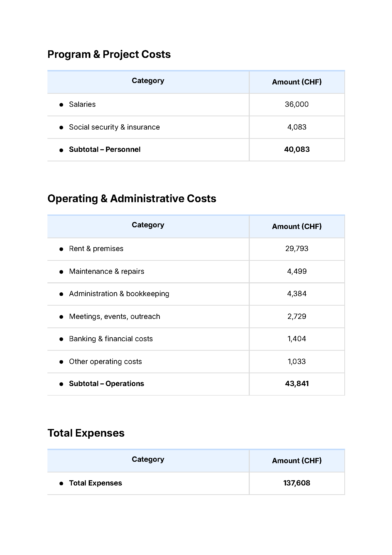Click the Banking & financial costs label
Screen dimensions: 392x555
(111, 339)
